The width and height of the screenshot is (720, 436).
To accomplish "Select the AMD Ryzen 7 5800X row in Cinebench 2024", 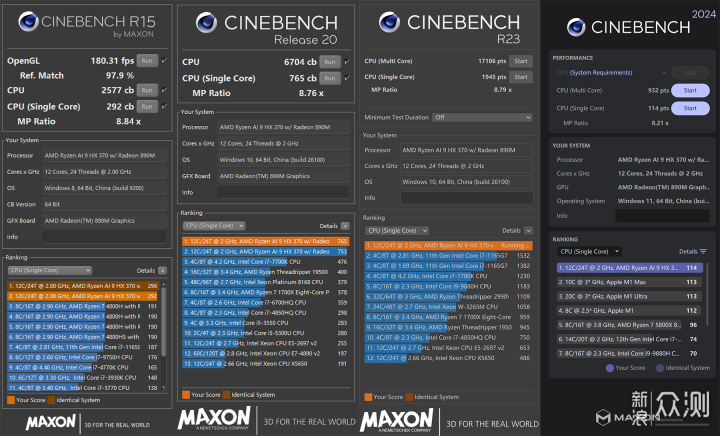I will (x=630, y=325).
